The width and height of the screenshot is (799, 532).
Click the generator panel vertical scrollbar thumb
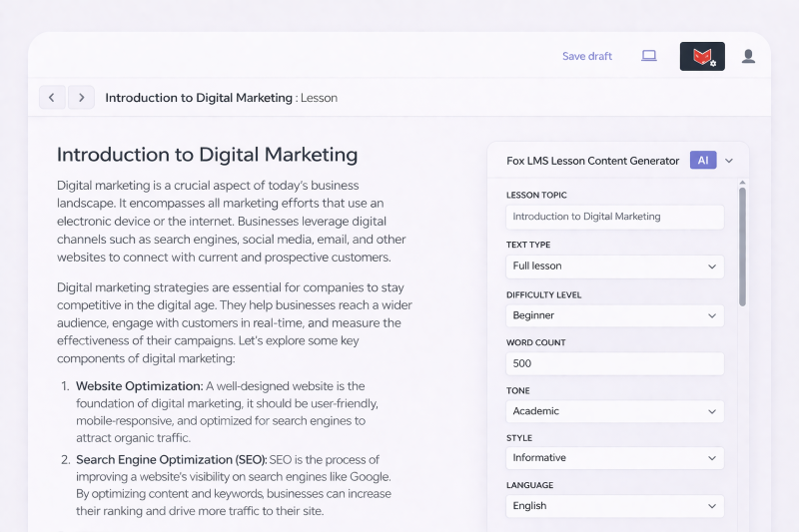(742, 247)
